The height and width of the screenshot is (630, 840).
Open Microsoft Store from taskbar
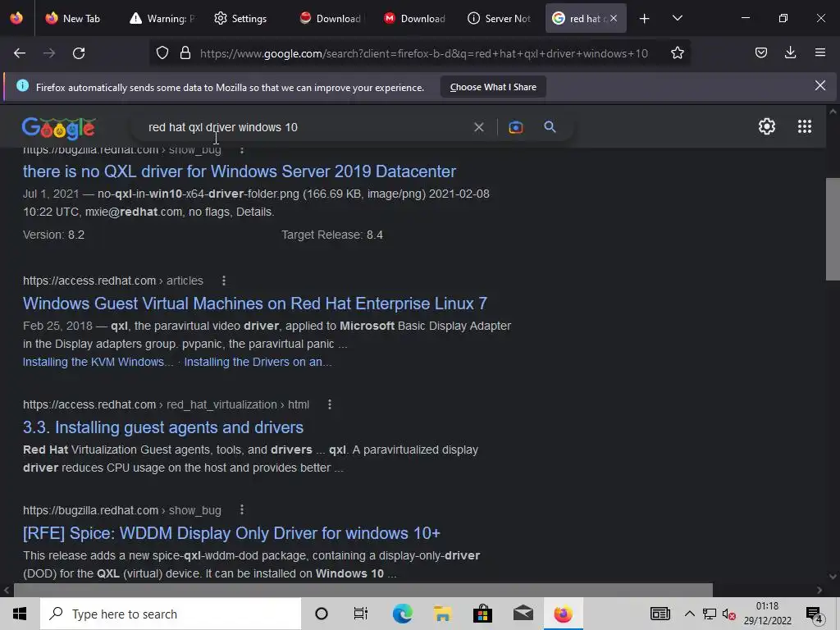[x=482, y=614]
